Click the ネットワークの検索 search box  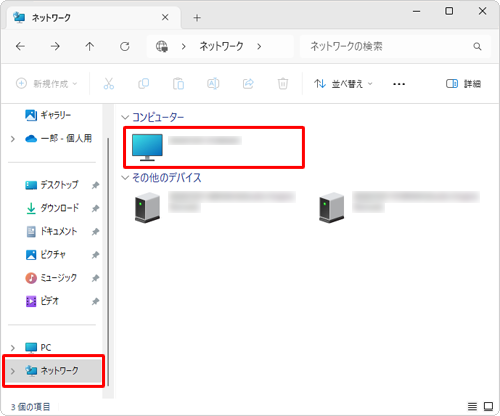(x=395, y=46)
